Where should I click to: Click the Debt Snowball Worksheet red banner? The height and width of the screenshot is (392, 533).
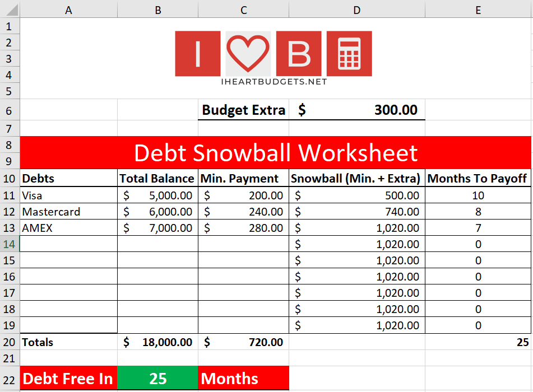[275, 153]
